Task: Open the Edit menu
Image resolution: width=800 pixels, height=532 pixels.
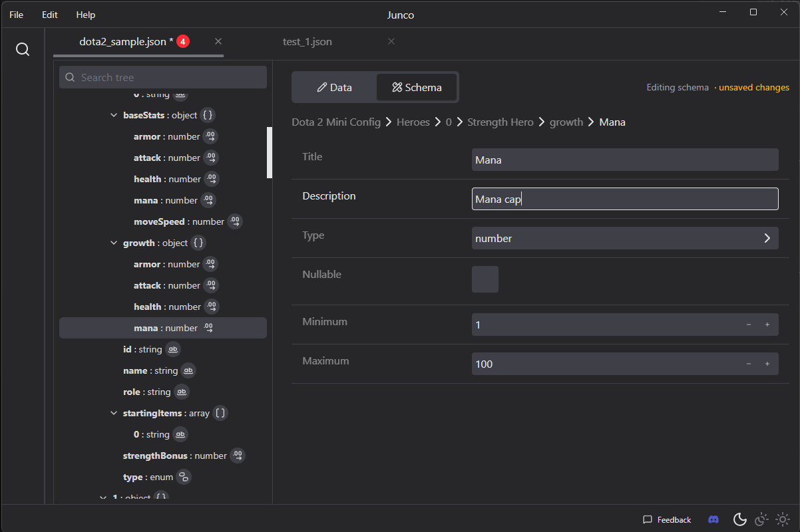Action: click(x=50, y=15)
